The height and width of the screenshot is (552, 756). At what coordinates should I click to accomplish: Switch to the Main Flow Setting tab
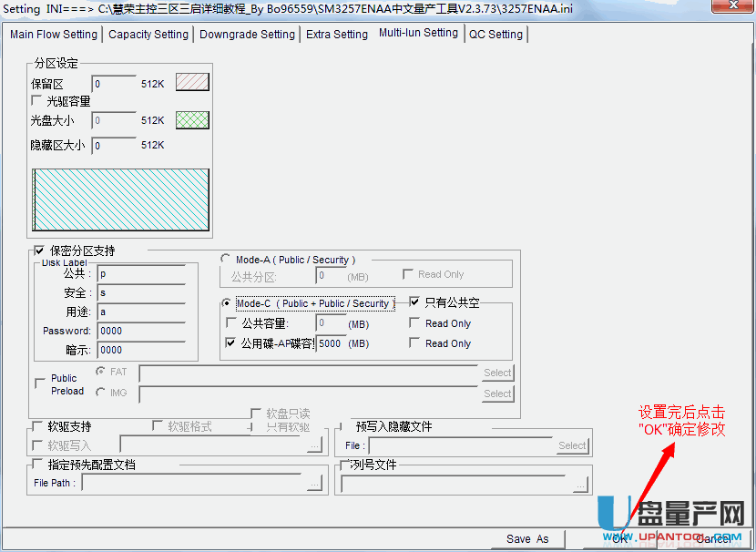click(x=54, y=35)
